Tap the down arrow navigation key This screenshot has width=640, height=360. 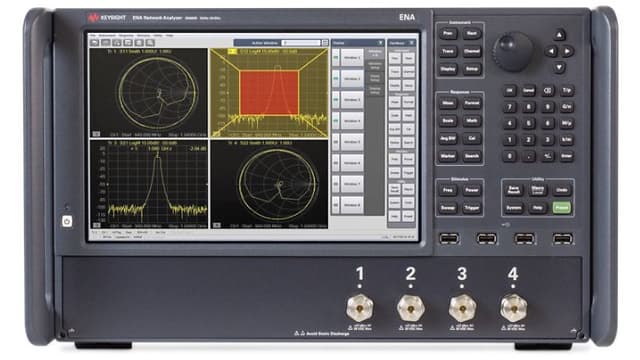click(559, 67)
